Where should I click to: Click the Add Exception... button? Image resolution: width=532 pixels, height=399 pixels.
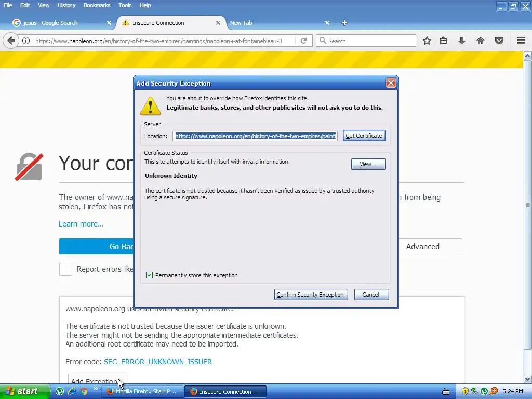click(x=97, y=380)
